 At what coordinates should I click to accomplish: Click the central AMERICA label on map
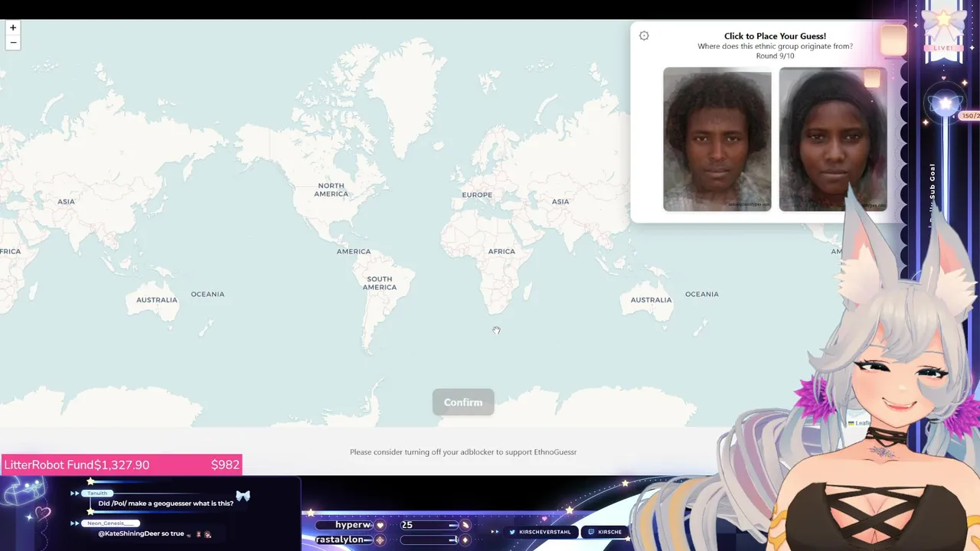[354, 251]
